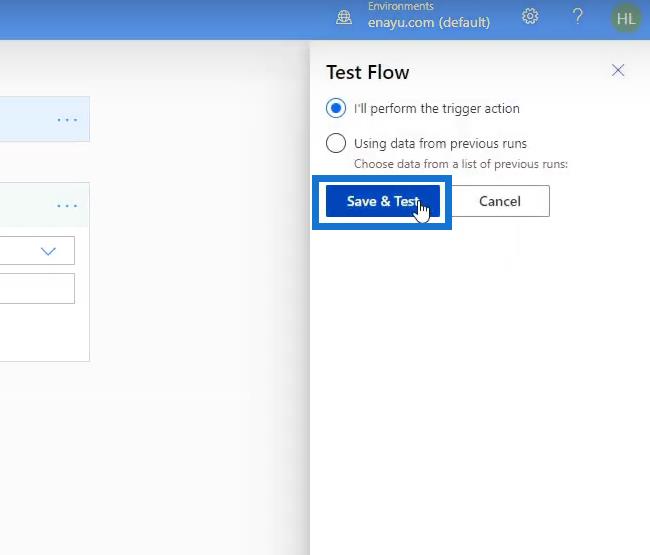Click the Test Flow panel title
The image size is (650, 555).
tap(368, 73)
